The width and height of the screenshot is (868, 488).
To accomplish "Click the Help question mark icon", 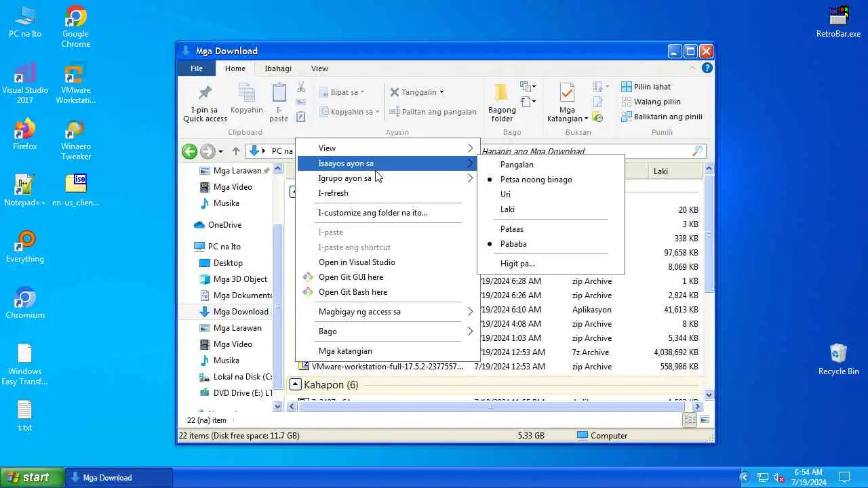I will pos(707,68).
